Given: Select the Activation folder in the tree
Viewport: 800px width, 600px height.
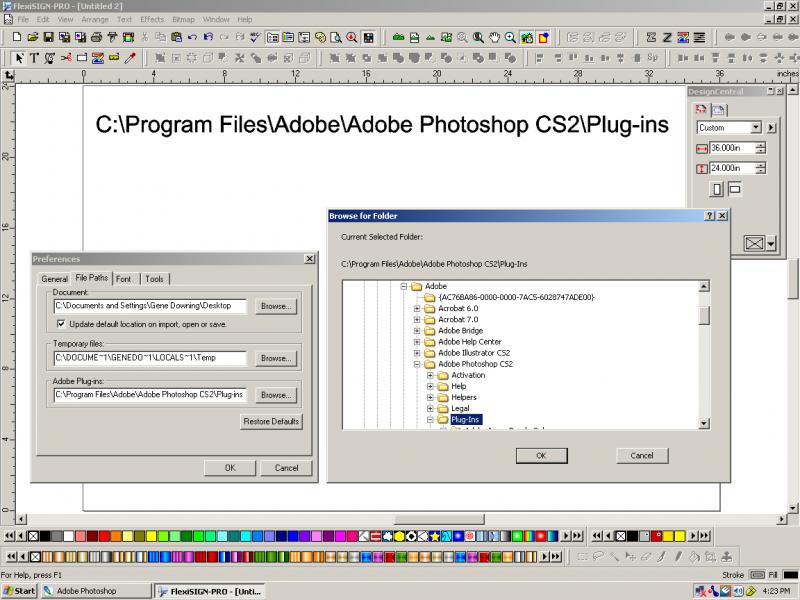Looking at the screenshot, I should [x=468, y=375].
